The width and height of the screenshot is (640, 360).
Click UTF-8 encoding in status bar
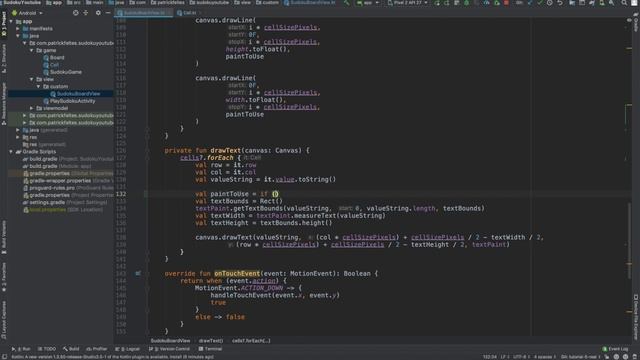pos(520,357)
